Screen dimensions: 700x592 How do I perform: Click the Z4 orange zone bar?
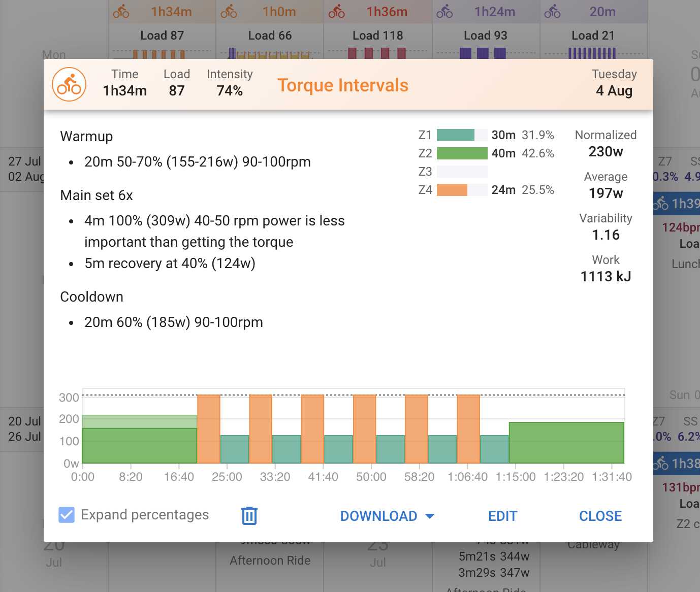pyautogui.click(x=452, y=190)
